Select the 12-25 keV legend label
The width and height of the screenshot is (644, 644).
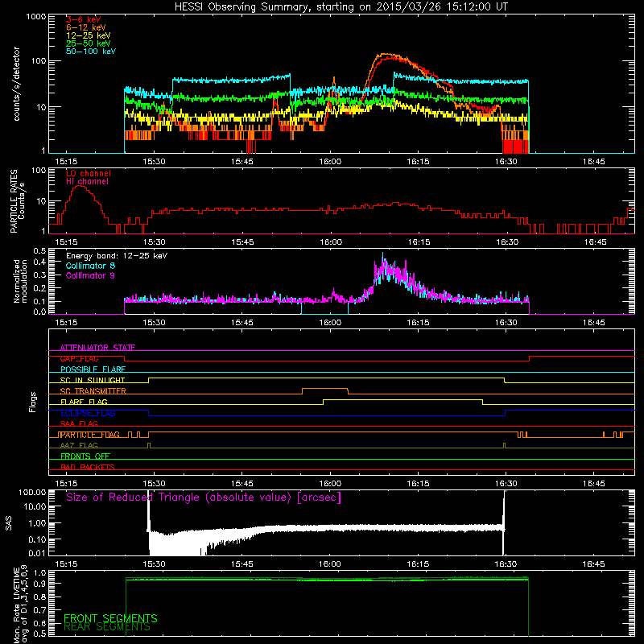point(89,35)
